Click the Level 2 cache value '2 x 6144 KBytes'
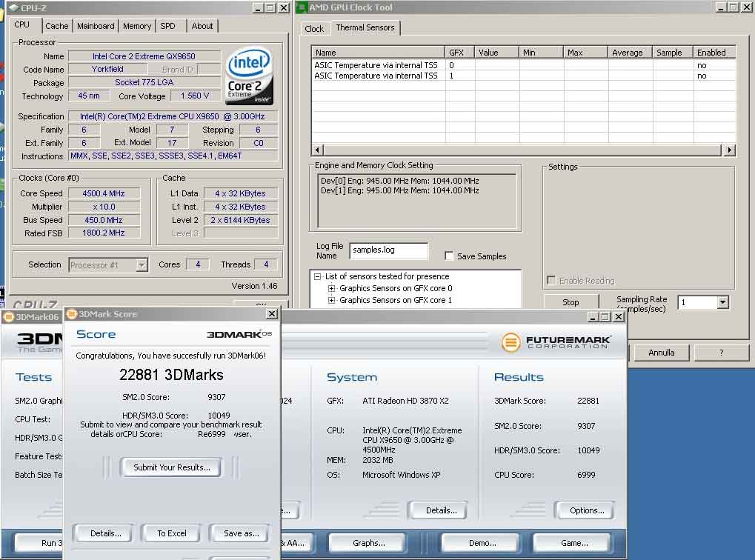The width and height of the screenshot is (755, 560). [x=240, y=220]
